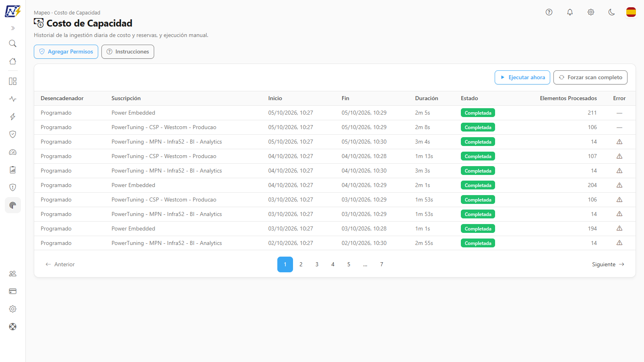
Task: Expand the sidebar with the double chevron
Action: [x=13, y=28]
